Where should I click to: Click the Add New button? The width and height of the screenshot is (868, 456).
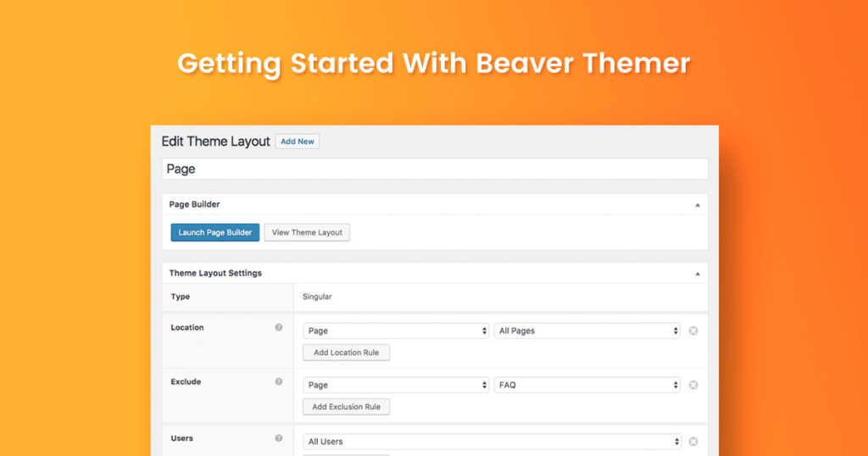[x=298, y=142]
